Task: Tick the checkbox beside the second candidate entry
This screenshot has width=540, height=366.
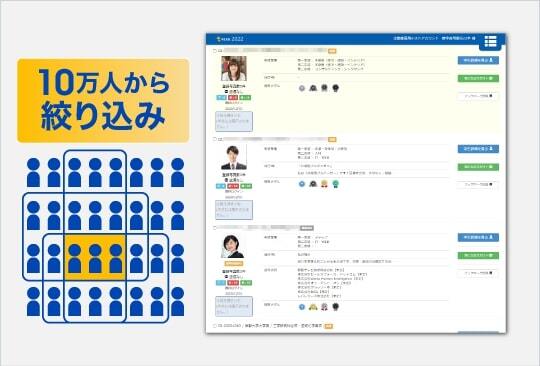Action: pos(215,139)
